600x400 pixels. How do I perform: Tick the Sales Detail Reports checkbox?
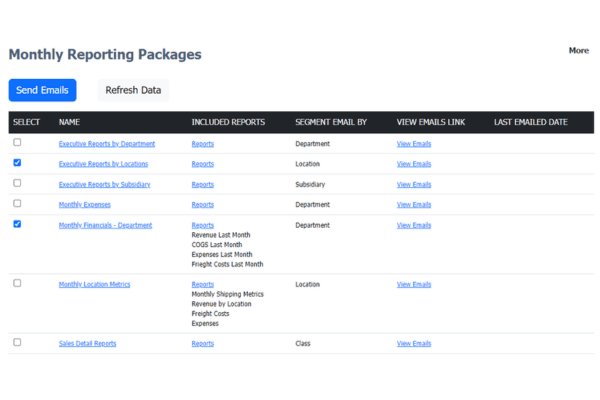pyautogui.click(x=17, y=342)
